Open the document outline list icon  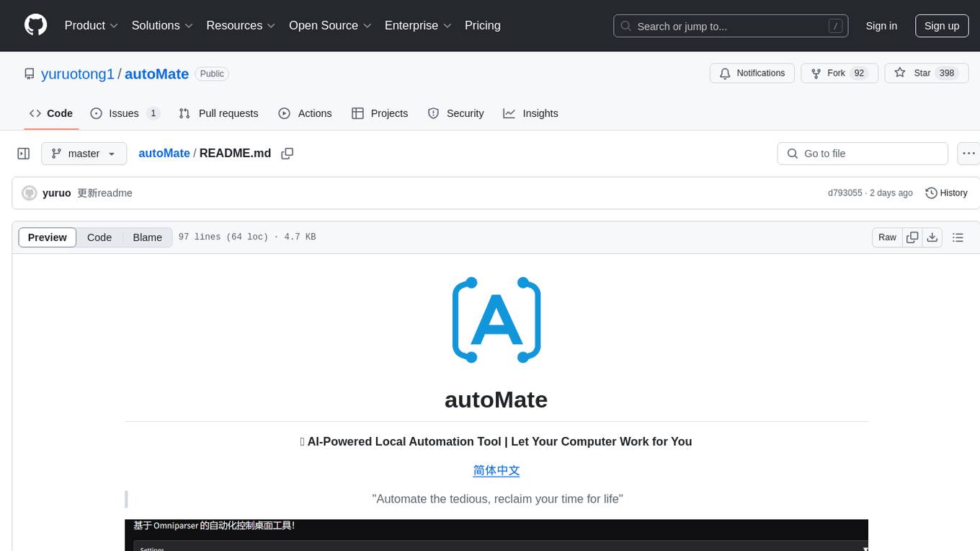pyautogui.click(x=958, y=237)
